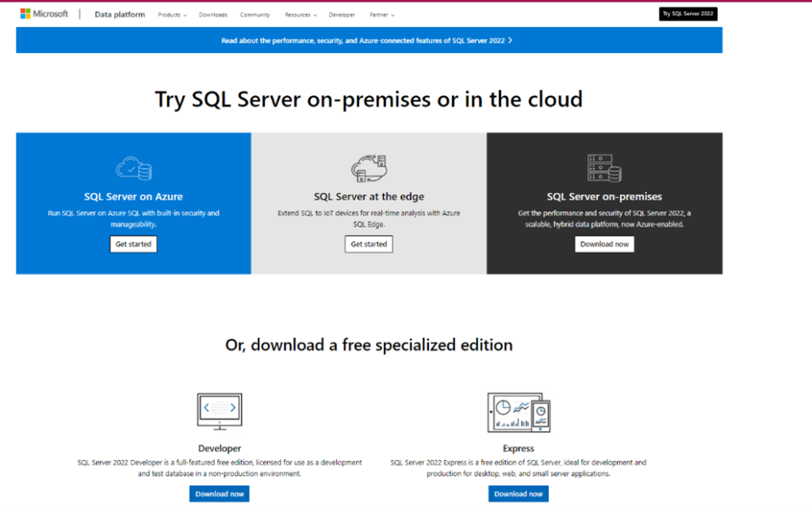Click Get started under SQL Server at the edge

point(369,244)
